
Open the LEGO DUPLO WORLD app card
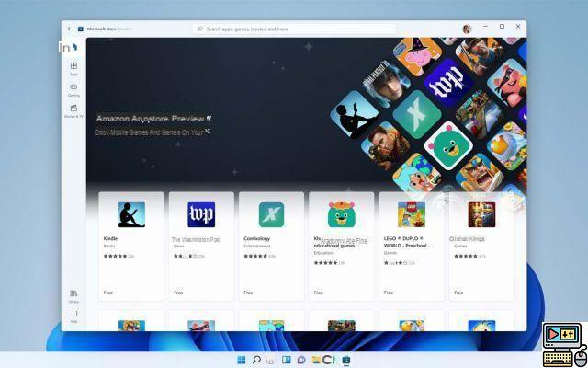(412, 247)
